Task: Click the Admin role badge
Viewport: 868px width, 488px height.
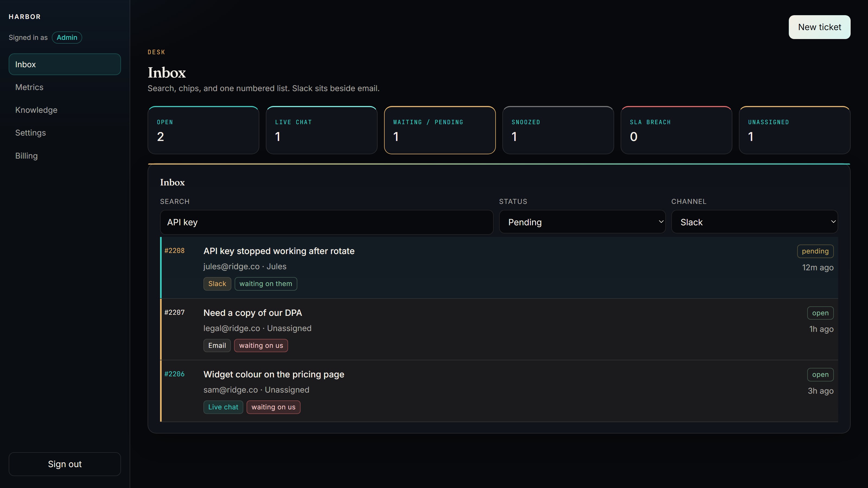Action: coord(67,37)
